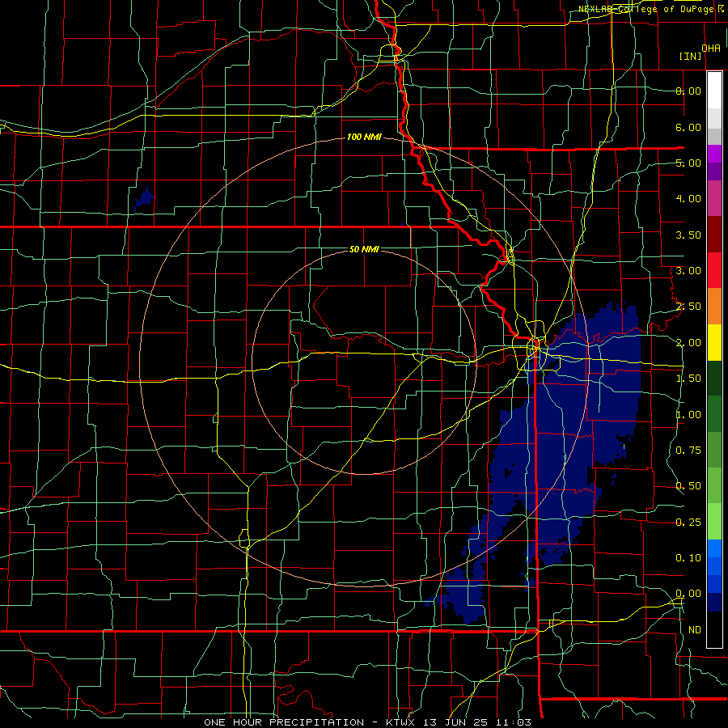Screen dimensions: 728x728
Task: Click the 3.00 legend value
Action: click(688, 271)
